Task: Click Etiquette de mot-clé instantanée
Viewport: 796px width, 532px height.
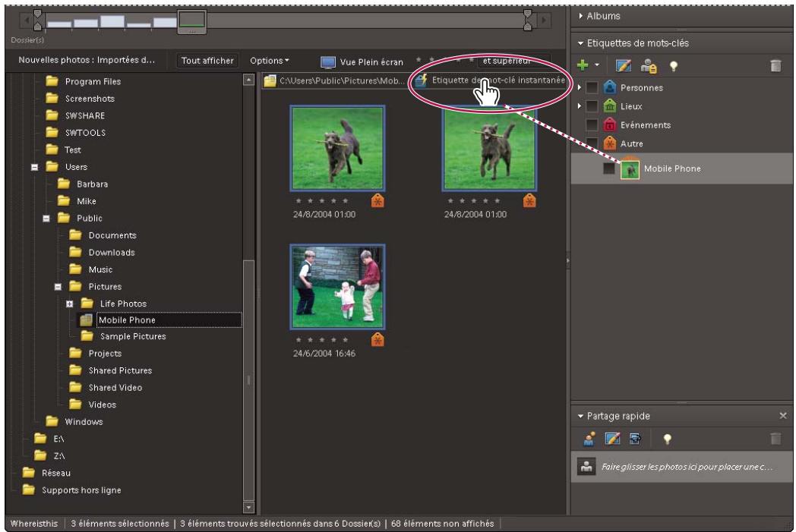Action: (x=498, y=80)
